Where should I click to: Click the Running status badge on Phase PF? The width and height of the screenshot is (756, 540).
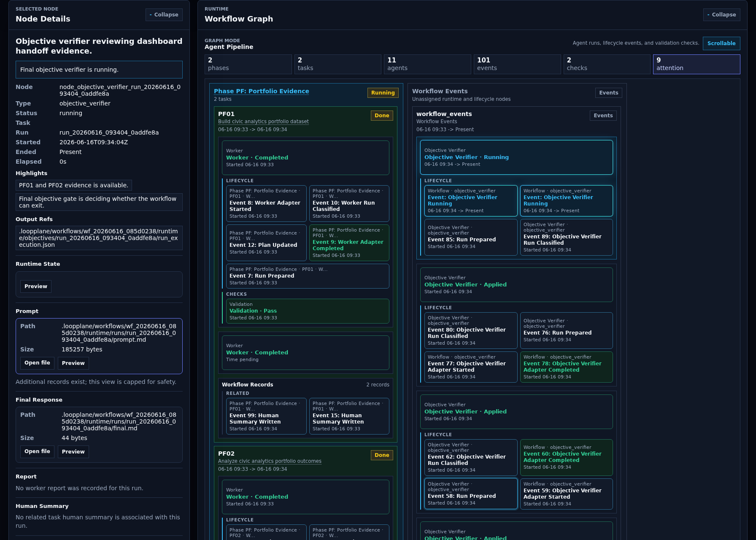click(383, 93)
